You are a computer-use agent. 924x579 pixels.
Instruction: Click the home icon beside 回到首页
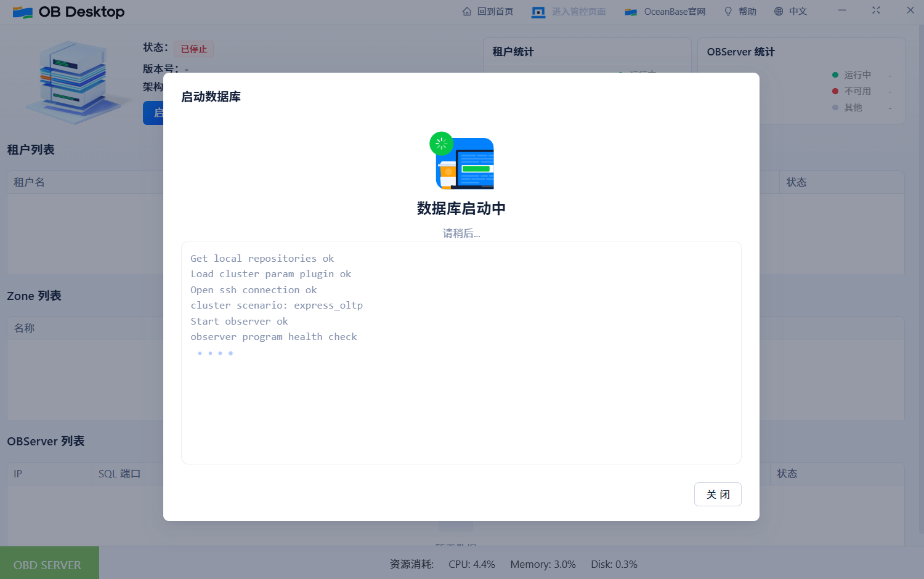click(x=466, y=11)
